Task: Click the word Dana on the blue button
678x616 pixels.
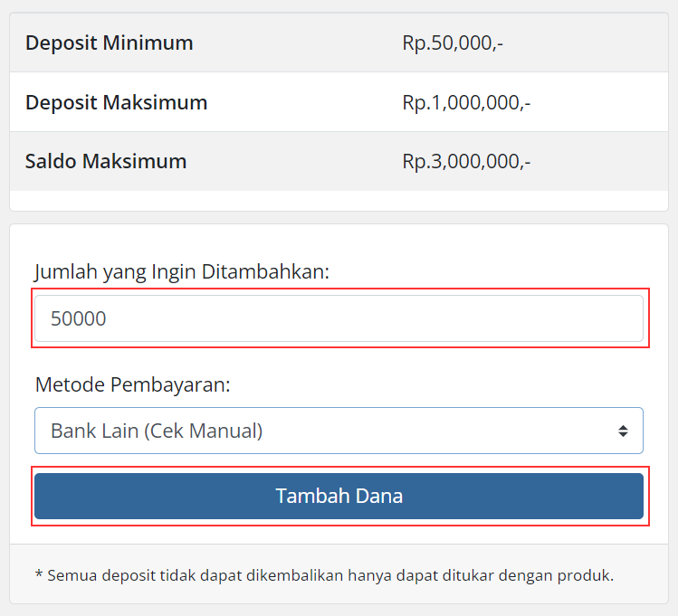Action: (x=379, y=496)
